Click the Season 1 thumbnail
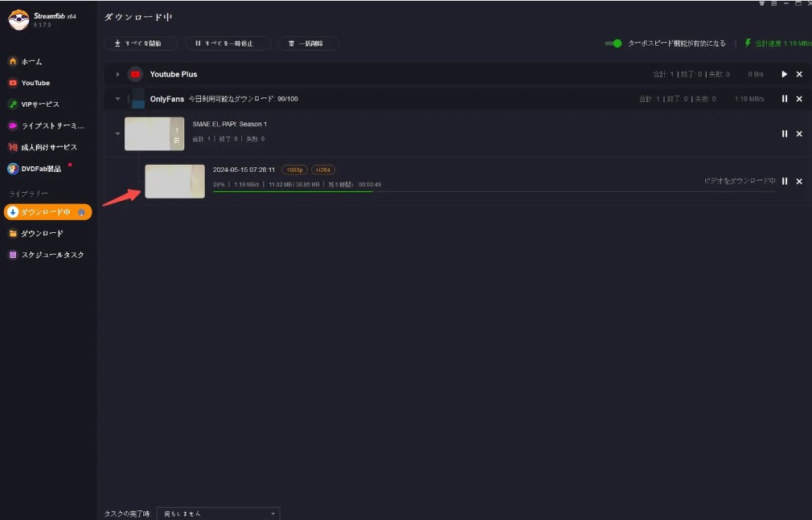 [154, 133]
